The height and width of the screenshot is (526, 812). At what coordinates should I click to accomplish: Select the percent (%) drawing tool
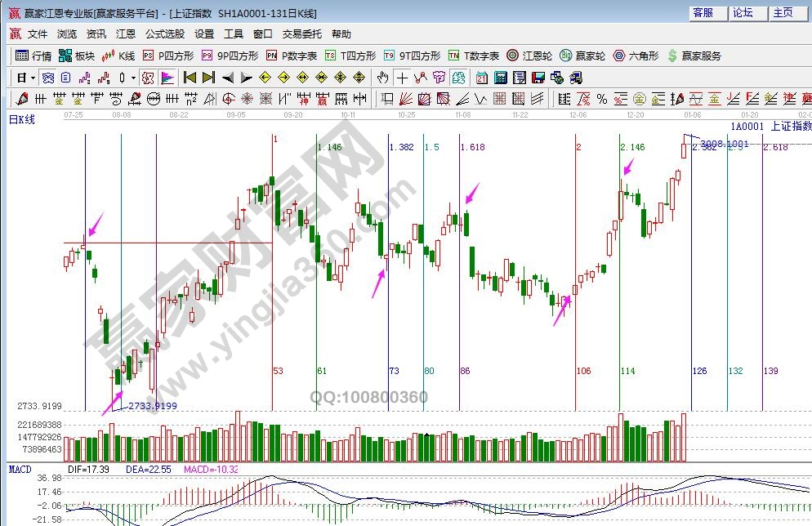tap(602, 99)
